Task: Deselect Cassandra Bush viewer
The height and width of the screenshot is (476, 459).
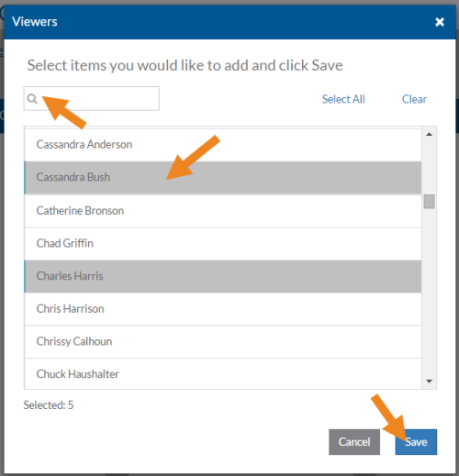Action: 223,178
